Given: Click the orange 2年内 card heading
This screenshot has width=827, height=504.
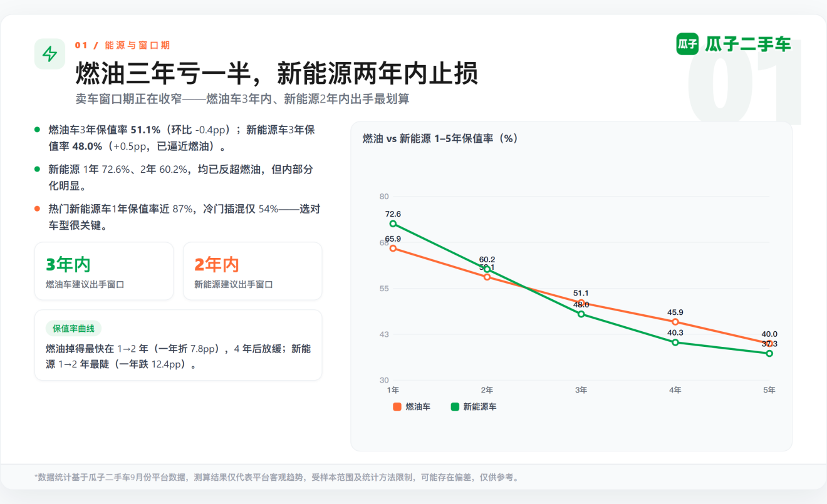Looking at the screenshot, I should pos(217,265).
